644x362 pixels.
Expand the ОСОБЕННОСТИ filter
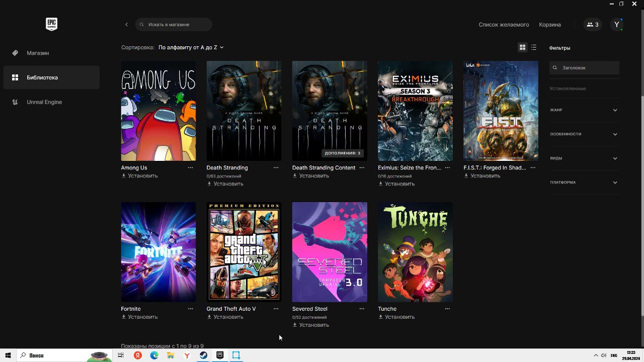click(584, 134)
